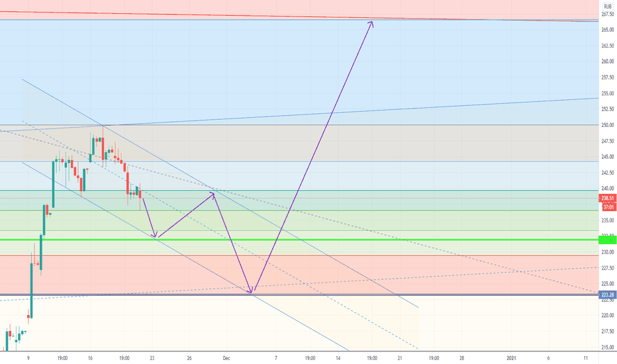Select the tallest purple forecast arrow

click(x=313, y=156)
